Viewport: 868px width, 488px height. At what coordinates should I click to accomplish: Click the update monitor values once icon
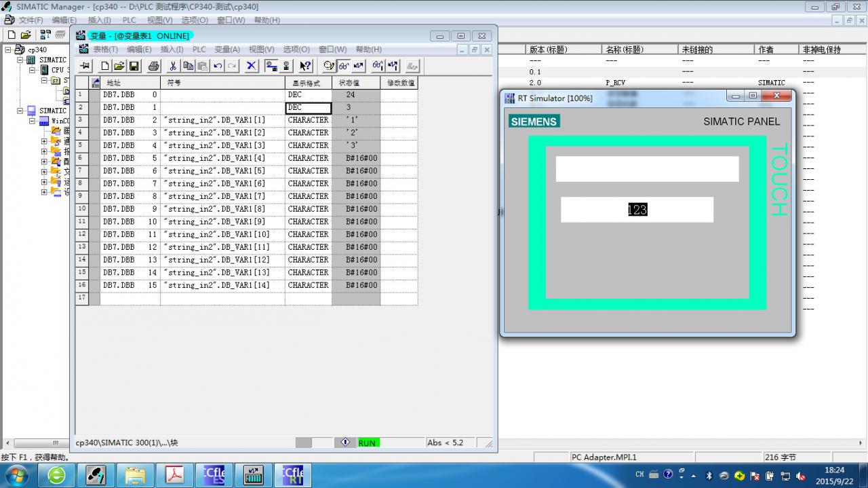click(x=378, y=66)
